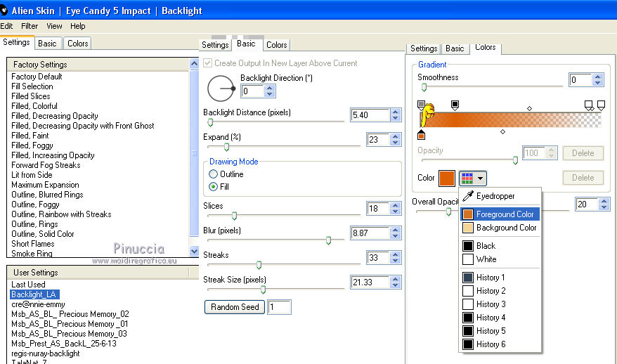Switch to Settings tab in middle panel

click(x=215, y=45)
